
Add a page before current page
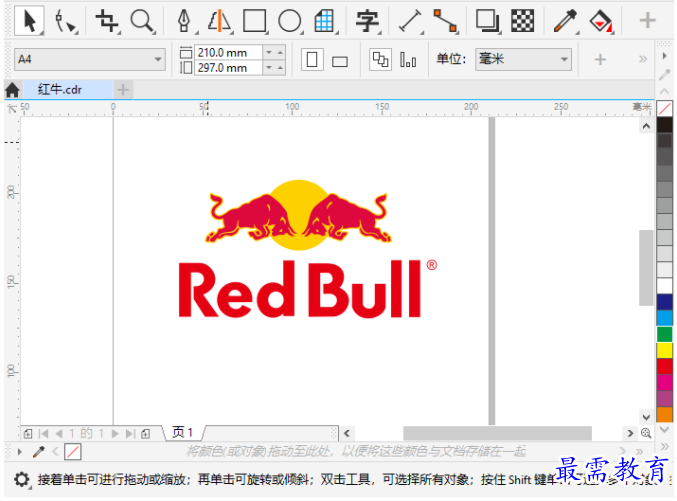28,434
